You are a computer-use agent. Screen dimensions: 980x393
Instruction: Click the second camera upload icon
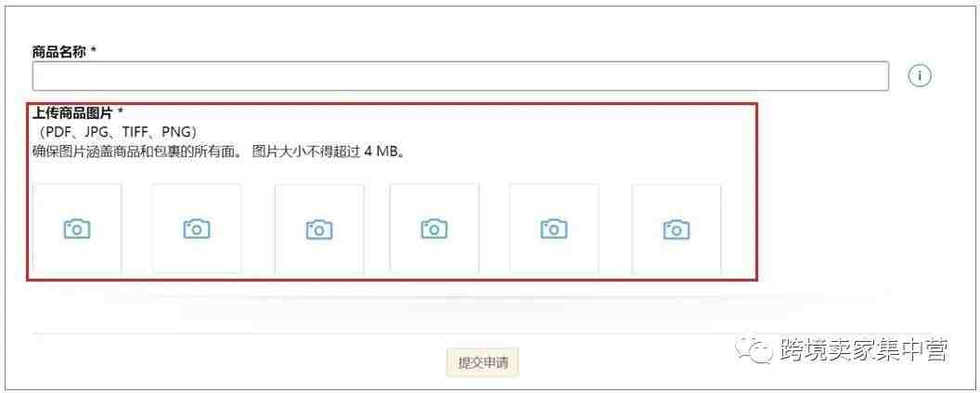point(197,229)
